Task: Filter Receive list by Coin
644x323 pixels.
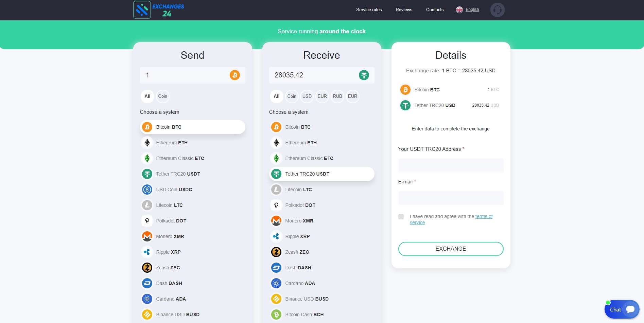Action: coord(292,96)
